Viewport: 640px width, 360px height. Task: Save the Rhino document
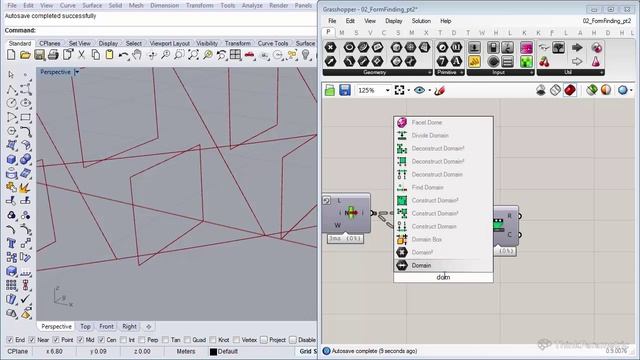tap(39, 55)
